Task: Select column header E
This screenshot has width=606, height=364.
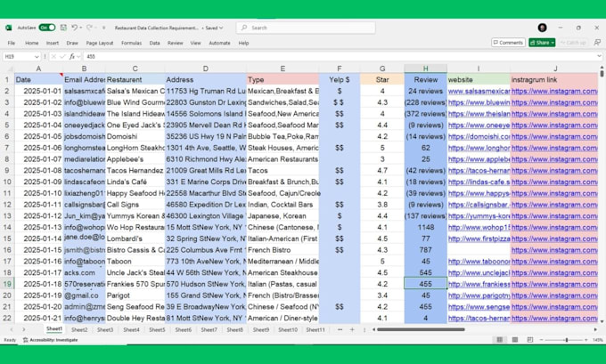Action: click(x=283, y=69)
